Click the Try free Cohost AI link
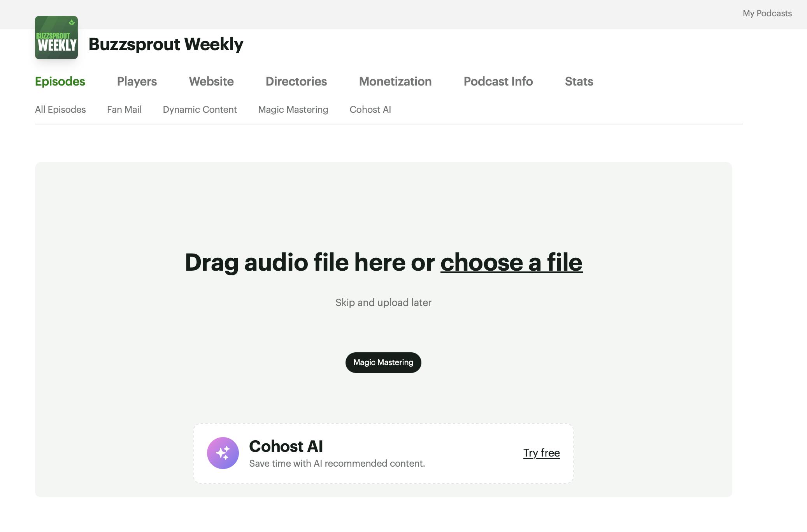The height and width of the screenshot is (532, 807). (x=541, y=452)
